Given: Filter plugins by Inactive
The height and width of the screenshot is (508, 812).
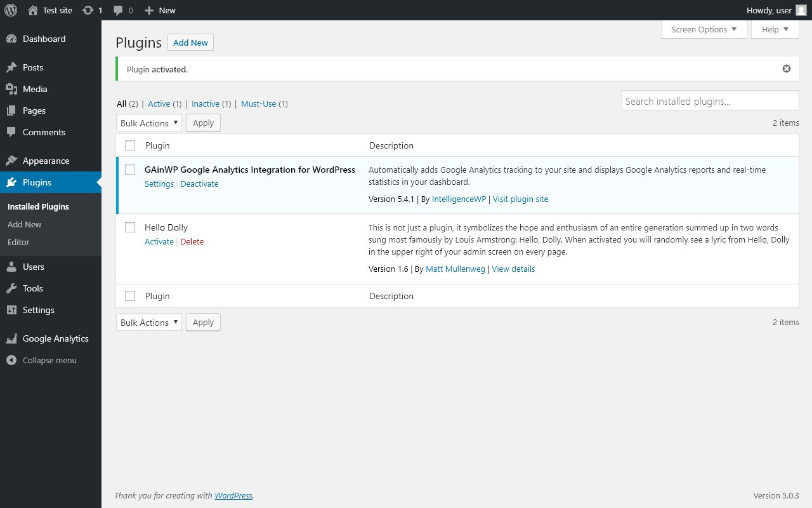Looking at the screenshot, I should [x=206, y=104].
